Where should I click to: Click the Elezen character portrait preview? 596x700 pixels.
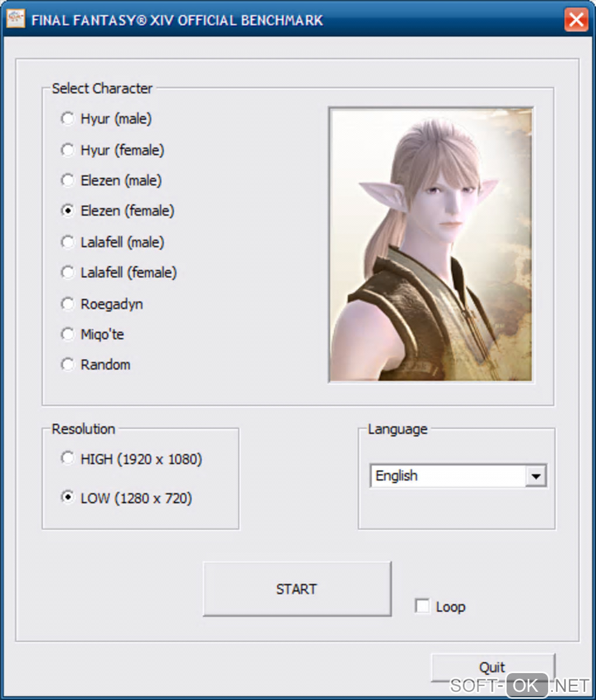431,244
